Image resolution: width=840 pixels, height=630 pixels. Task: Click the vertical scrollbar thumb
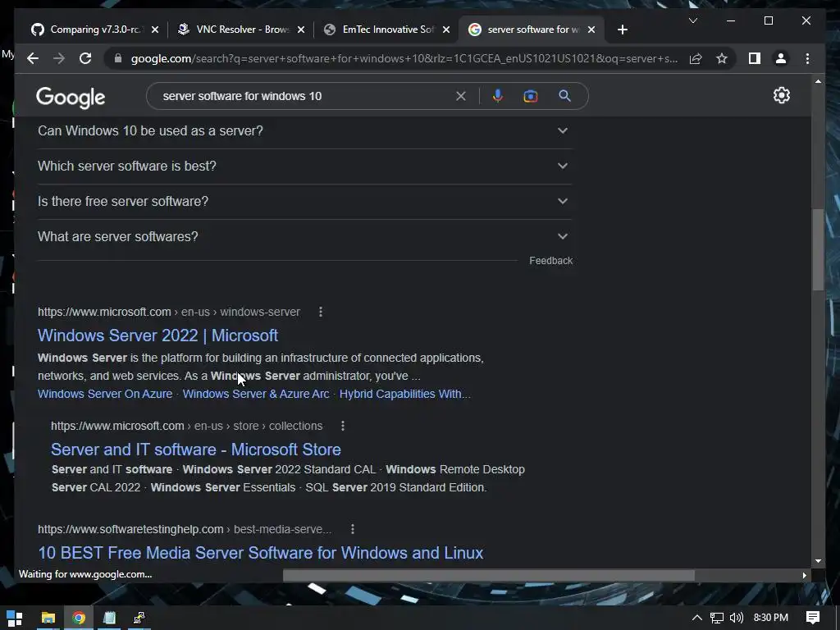[x=818, y=249]
